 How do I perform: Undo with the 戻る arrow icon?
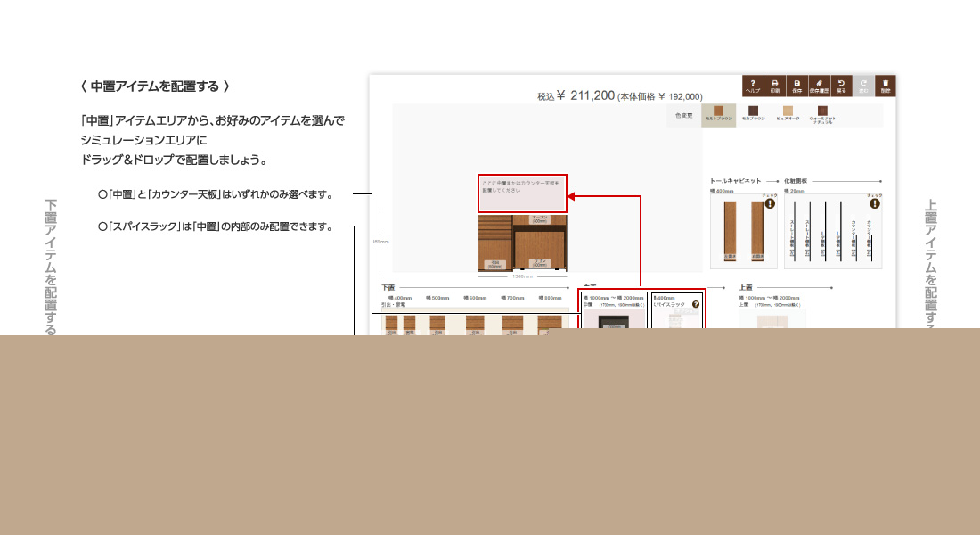(x=842, y=85)
